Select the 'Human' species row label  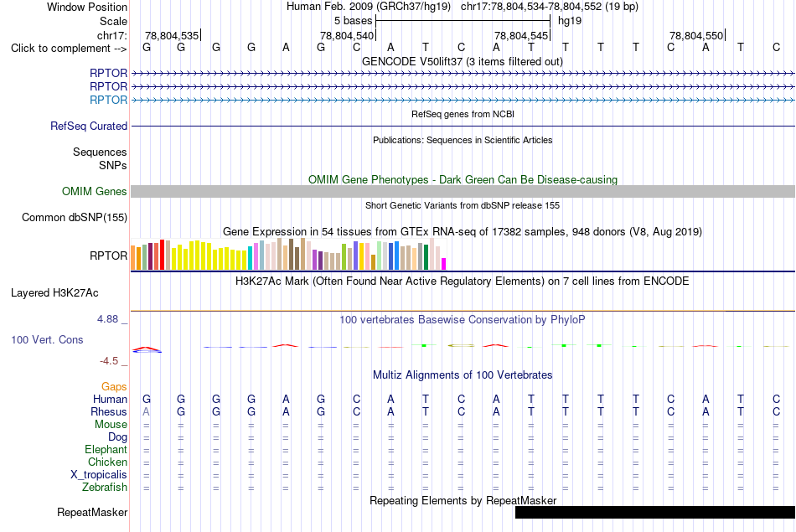[x=110, y=399]
